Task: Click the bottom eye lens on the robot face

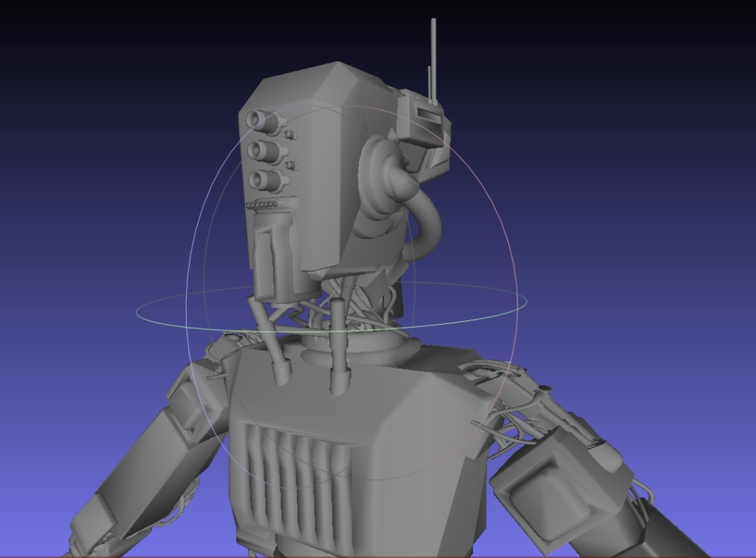Action: 259,179
